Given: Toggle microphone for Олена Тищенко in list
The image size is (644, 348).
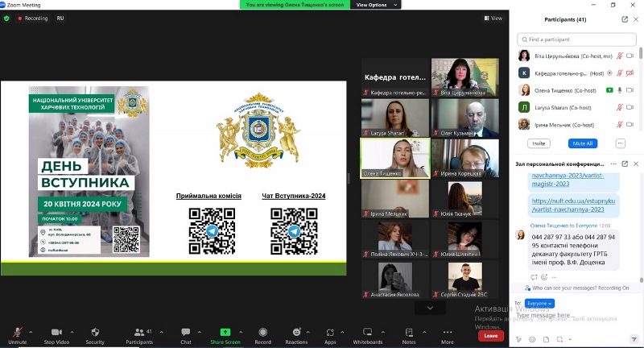Looking at the screenshot, I should [620, 90].
